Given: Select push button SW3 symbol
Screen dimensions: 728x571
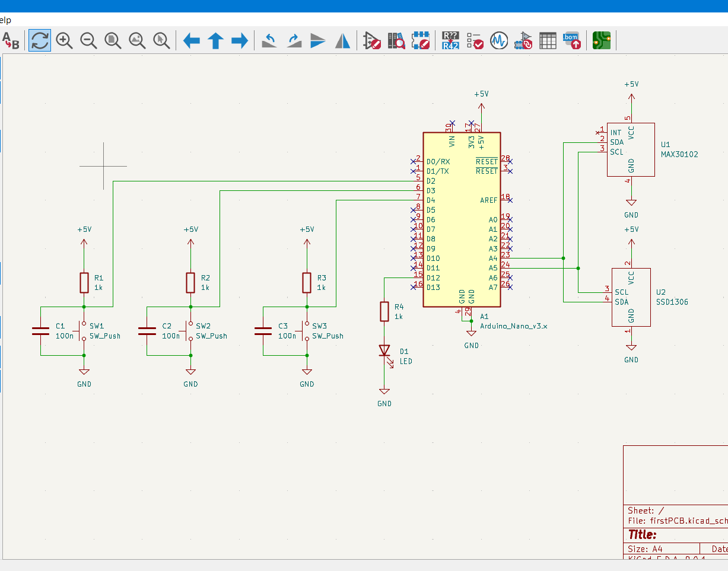Looking at the screenshot, I should [x=304, y=331].
